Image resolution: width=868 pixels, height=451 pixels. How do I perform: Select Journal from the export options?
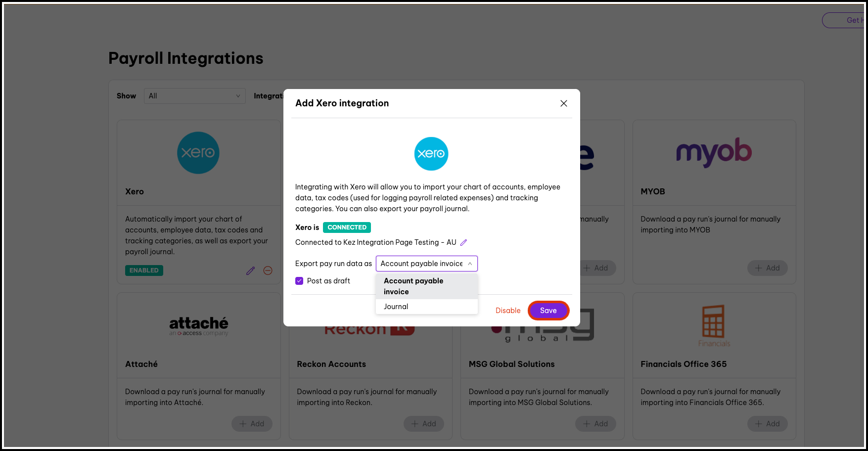pos(396,307)
